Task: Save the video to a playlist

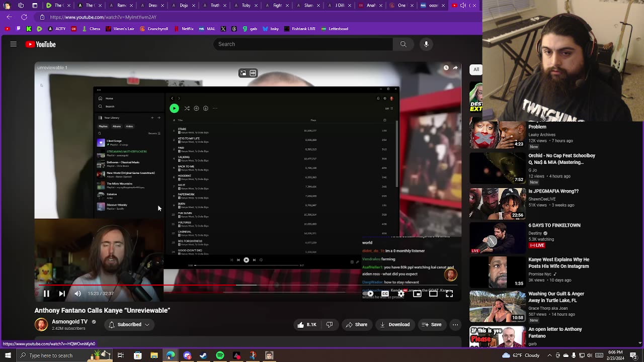Action: click(x=432, y=325)
